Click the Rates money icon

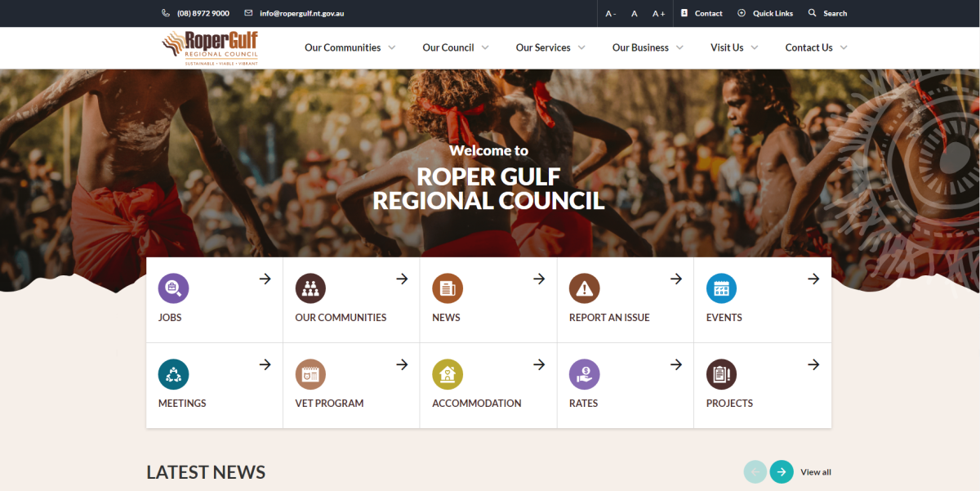(x=585, y=373)
